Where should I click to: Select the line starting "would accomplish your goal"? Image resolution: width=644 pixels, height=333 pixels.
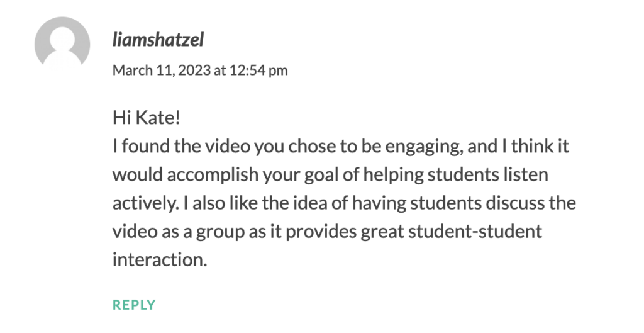(x=330, y=175)
